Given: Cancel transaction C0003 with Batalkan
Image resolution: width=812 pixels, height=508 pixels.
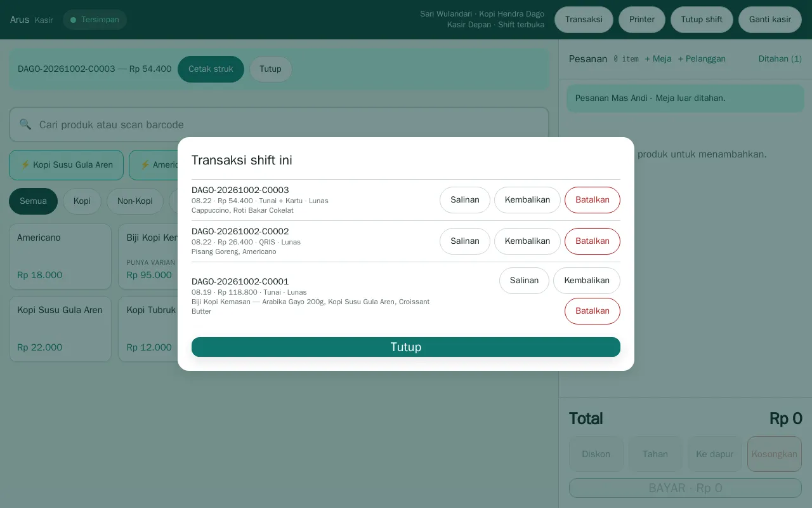Looking at the screenshot, I should point(593,200).
